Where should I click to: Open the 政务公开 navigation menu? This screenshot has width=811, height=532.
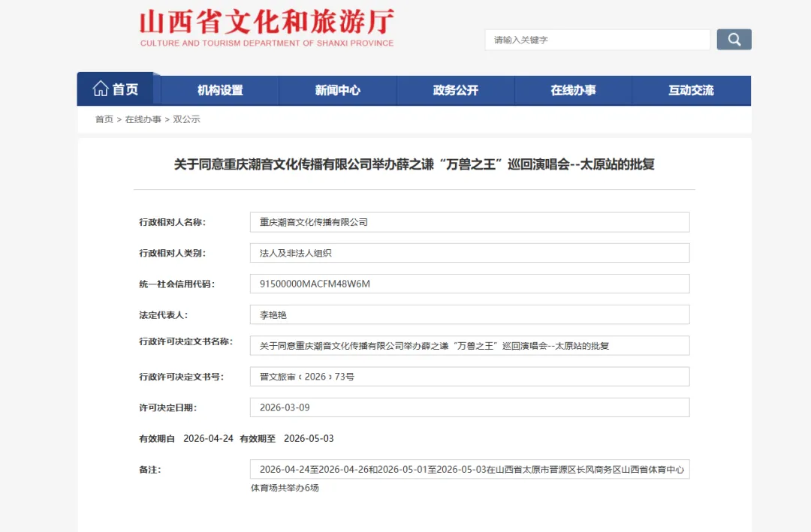click(456, 91)
